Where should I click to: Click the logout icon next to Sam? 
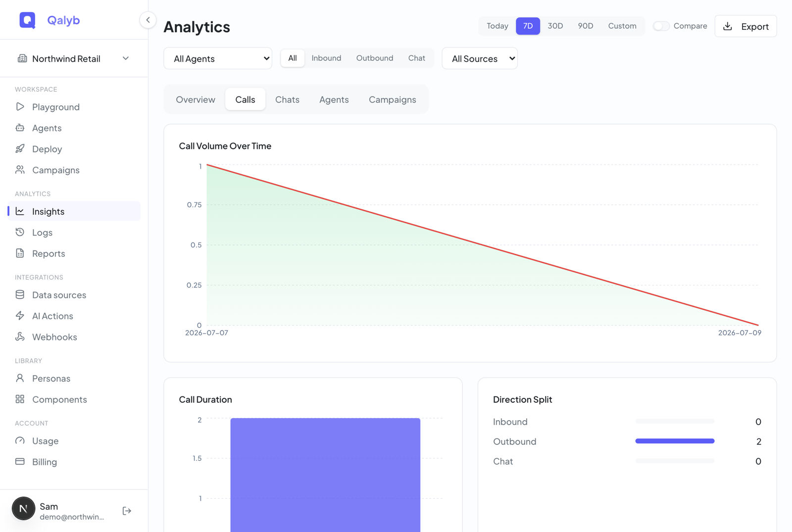(127, 511)
